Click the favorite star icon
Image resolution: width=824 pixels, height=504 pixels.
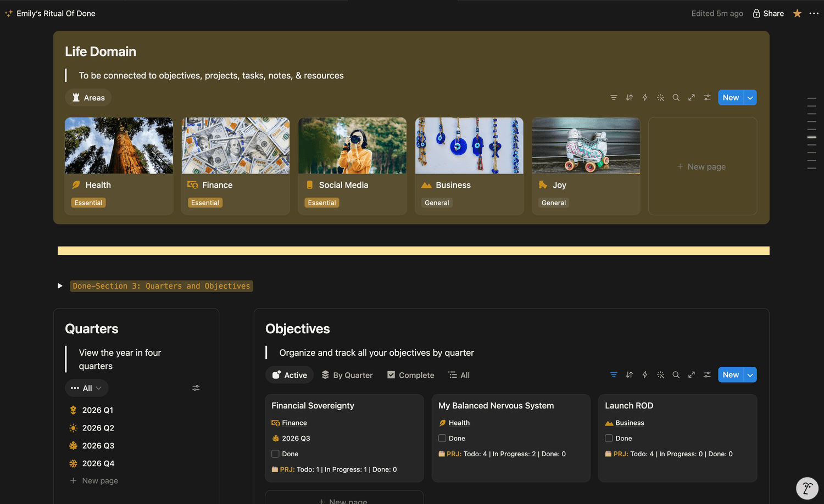coord(797,13)
